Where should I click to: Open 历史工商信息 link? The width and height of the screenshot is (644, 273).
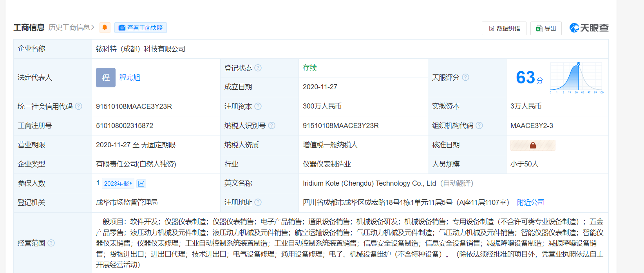71,27
